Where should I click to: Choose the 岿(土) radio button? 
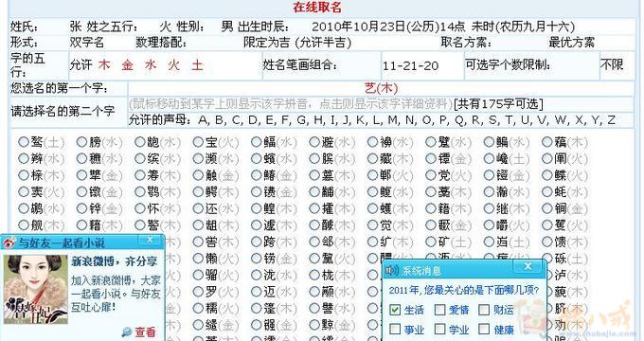pos(490,242)
